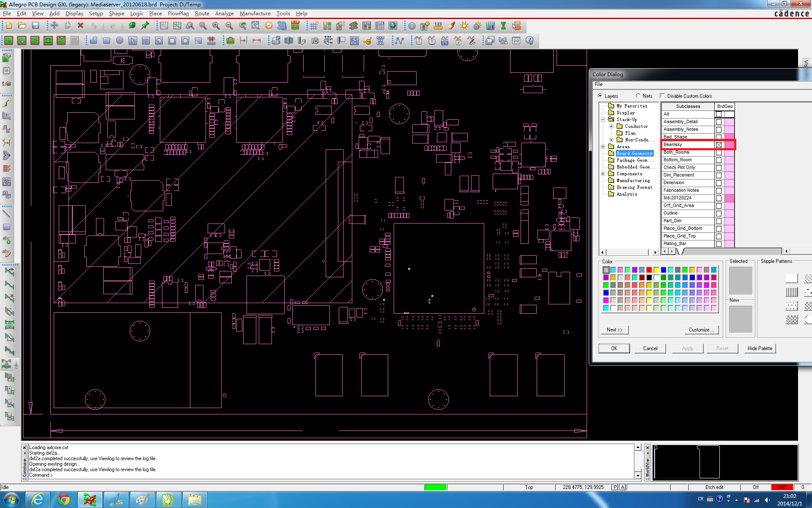Expand the Areas tree node
812x508 pixels.
[603, 146]
